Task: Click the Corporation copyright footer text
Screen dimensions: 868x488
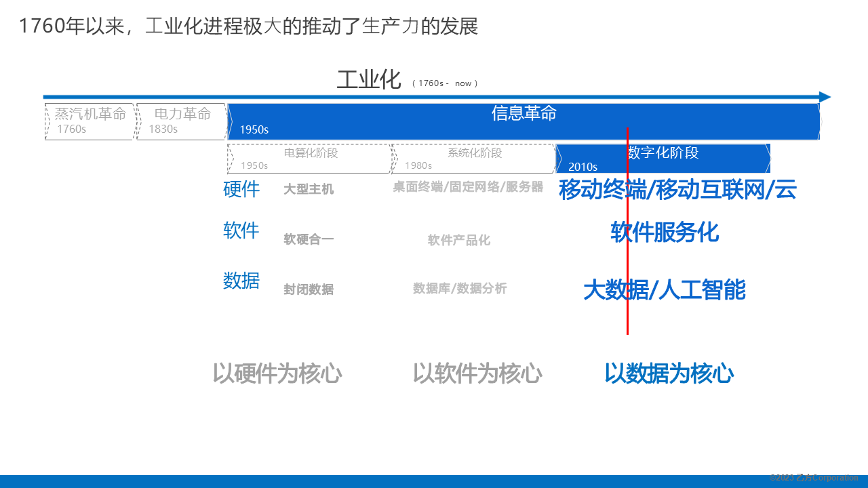Action: [x=814, y=478]
